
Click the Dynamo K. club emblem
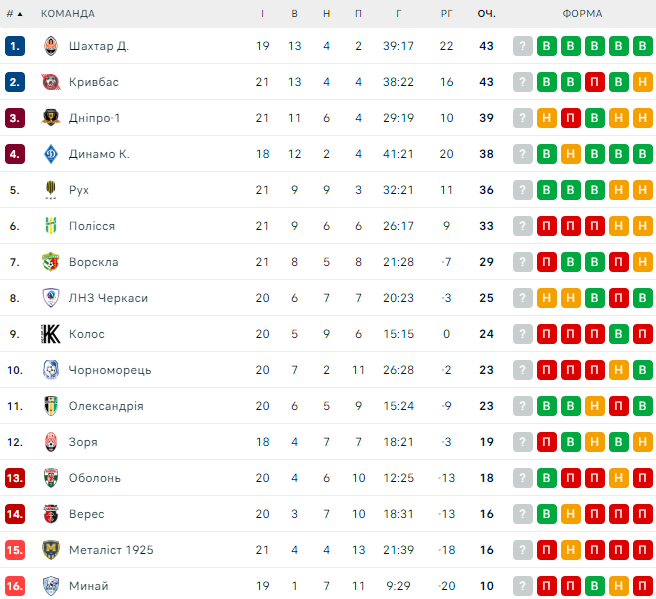coord(51,154)
